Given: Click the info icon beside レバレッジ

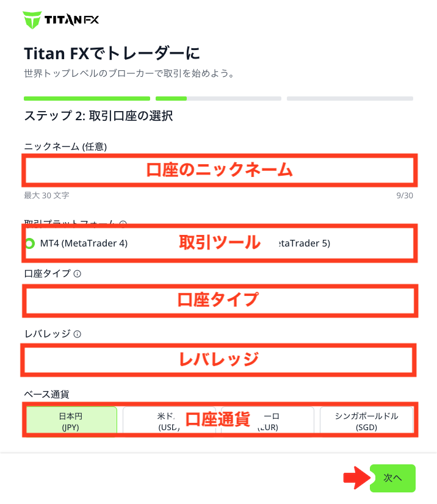Looking at the screenshot, I should point(77,334).
